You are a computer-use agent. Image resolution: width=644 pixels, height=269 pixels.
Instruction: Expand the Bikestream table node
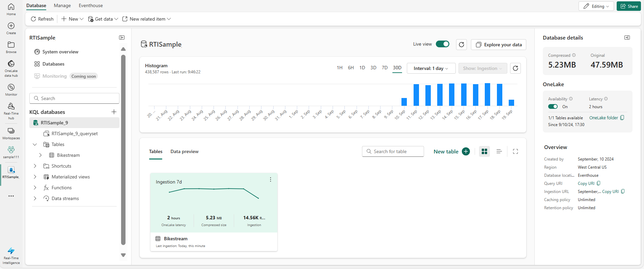point(40,155)
